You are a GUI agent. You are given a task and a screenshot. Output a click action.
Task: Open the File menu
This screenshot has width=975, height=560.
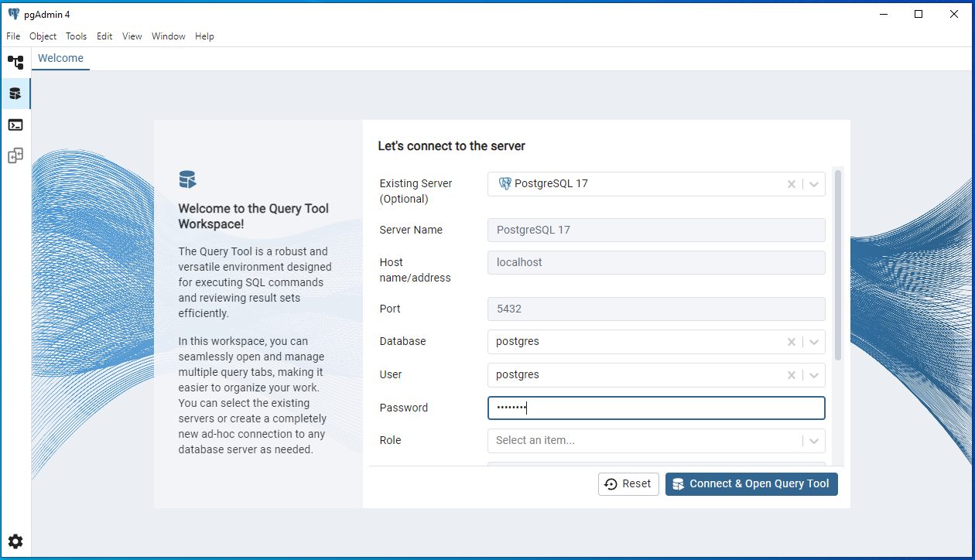coord(13,36)
